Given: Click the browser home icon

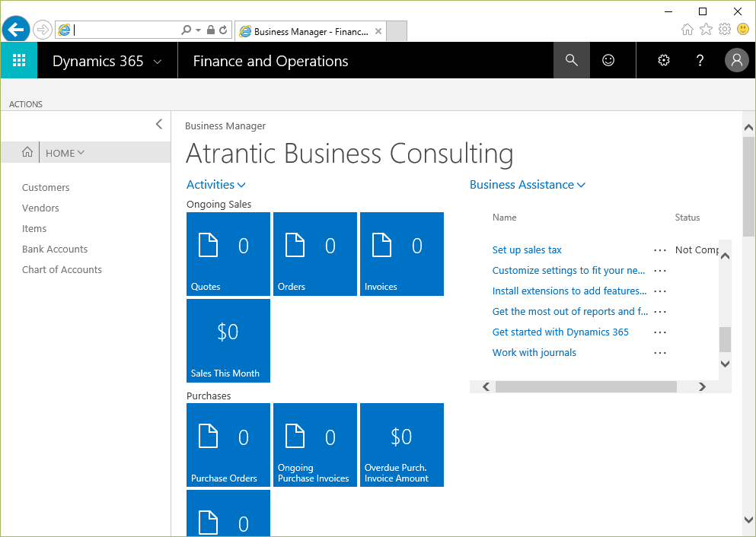Looking at the screenshot, I should click(x=687, y=30).
